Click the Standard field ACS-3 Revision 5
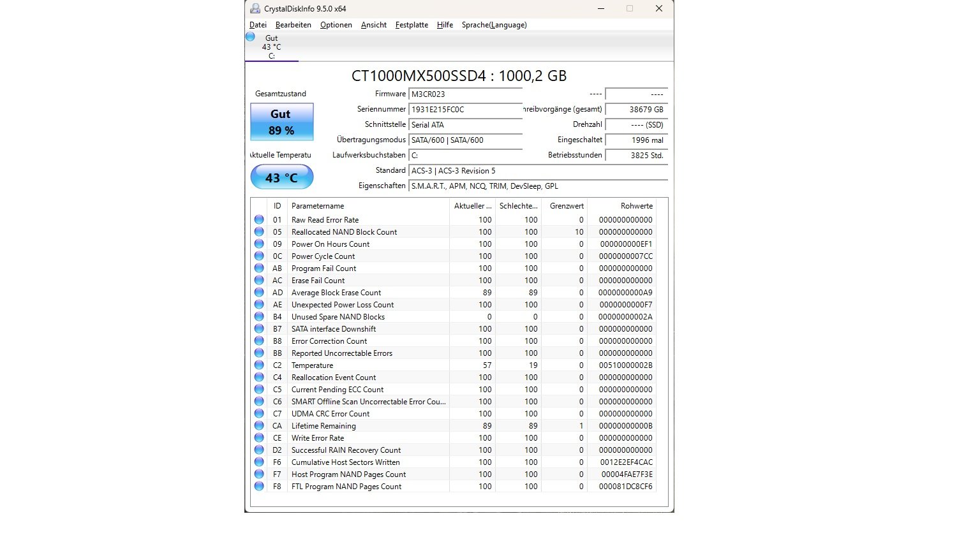The width and height of the screenshot is (980, 551). tap(538, 171)
